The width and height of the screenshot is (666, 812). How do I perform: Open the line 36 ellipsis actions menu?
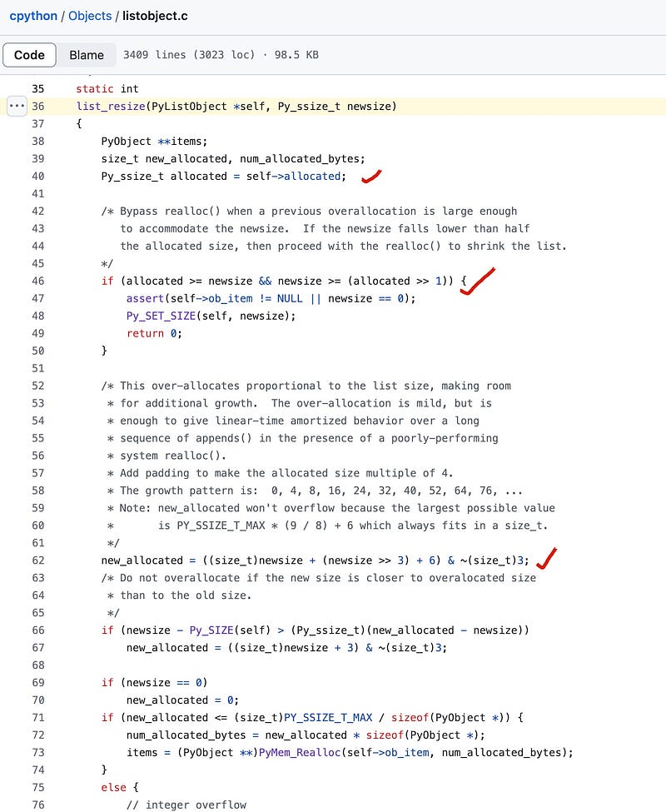click(x=17, y=107)
